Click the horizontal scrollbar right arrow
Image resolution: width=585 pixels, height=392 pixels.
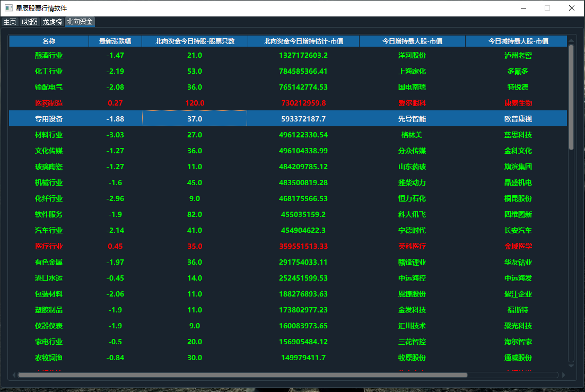click(563, 375)
